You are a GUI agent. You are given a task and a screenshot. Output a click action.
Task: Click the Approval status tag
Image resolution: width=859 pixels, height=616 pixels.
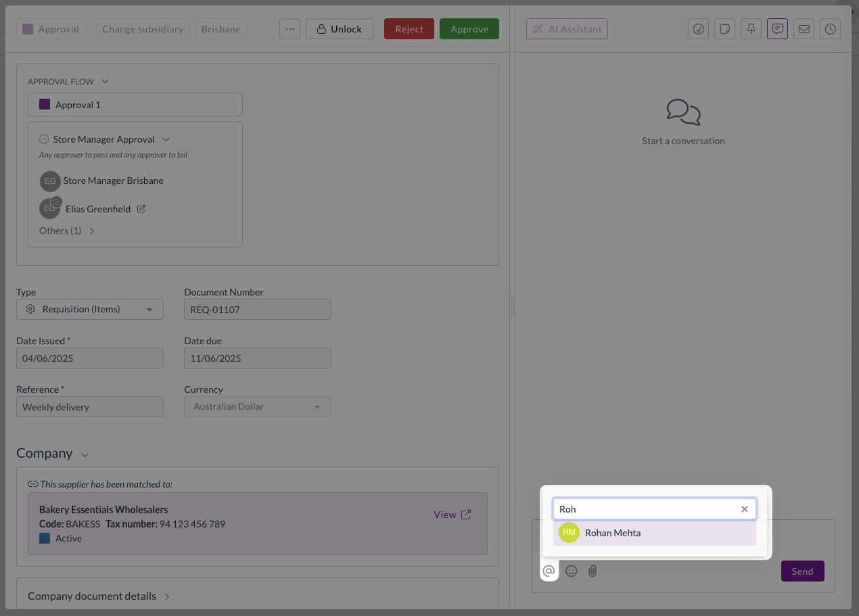tap(51, 29)
